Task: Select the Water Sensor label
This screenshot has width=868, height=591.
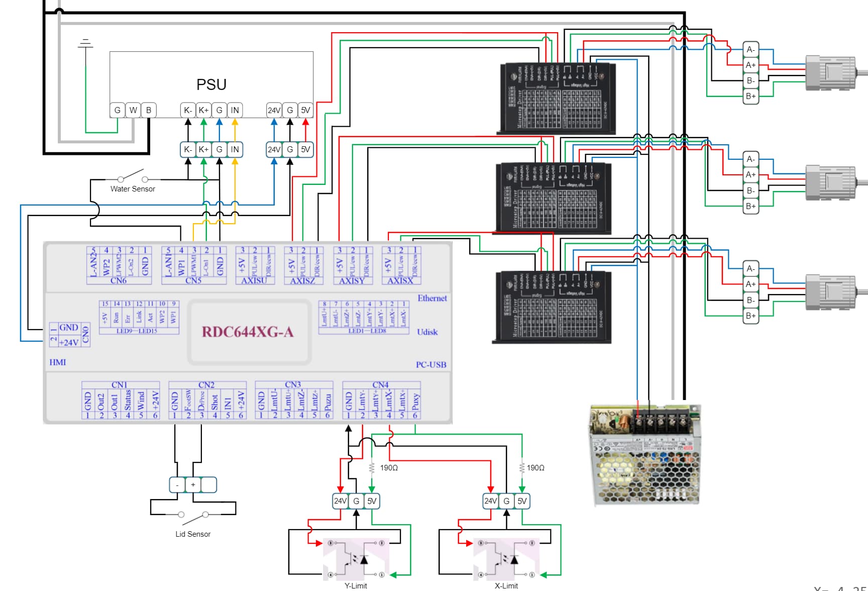Action: 133,189
